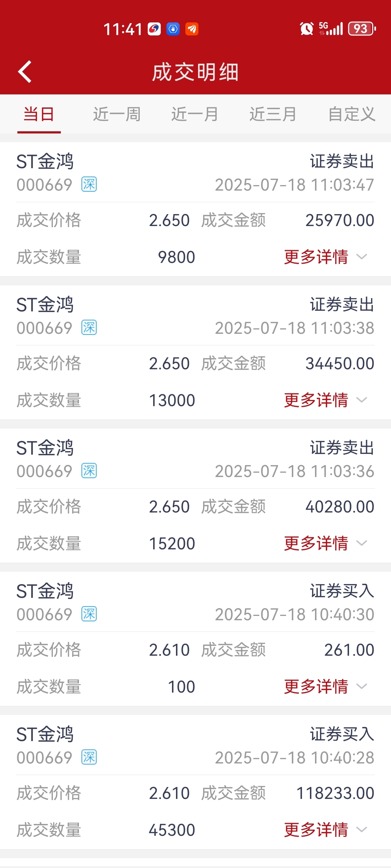This screenshot has height=868, width=391.
Task: Expand 更多详情 for the 45300-share purchase
Action: tap(325, 830)
